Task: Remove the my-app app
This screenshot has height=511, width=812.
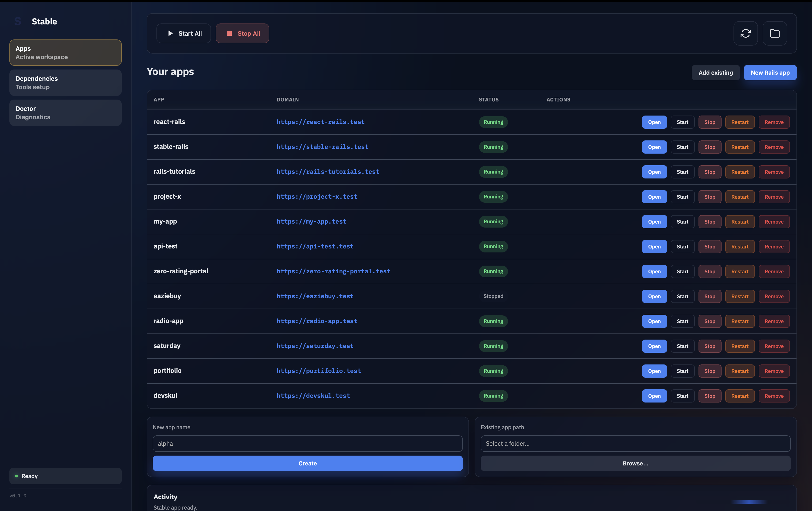Action: [774, 222]
